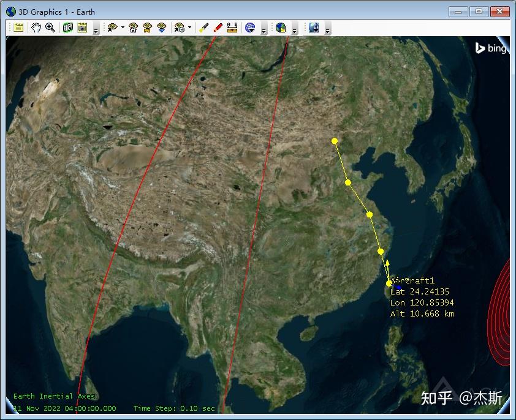
Task: Click the fourth waypoint above the aircraft
Action: click(x=381, y=252)
